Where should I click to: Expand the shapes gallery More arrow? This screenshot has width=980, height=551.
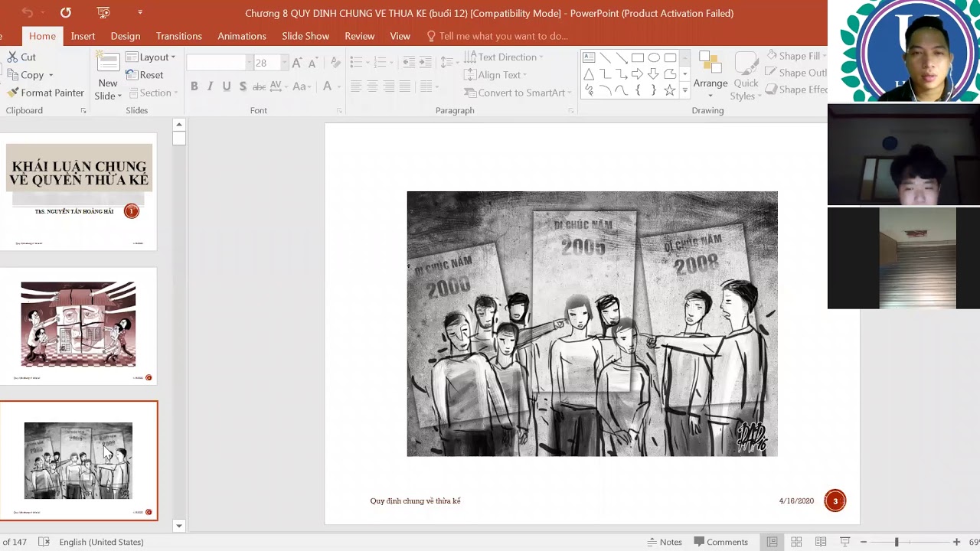click(685, 90)
